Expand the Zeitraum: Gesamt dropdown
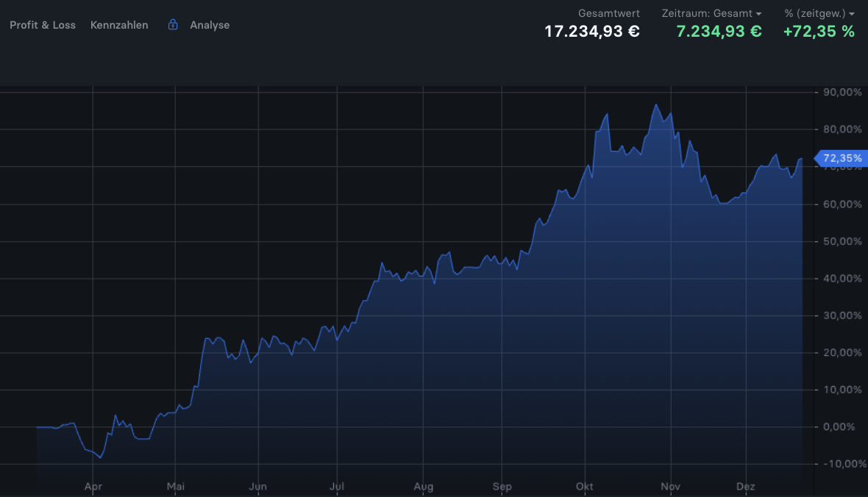Screen dimensions: 868x497 coord(711,13)
